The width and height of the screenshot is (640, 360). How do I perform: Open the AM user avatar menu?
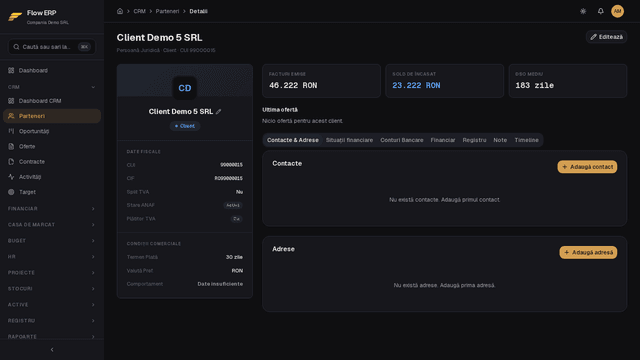(x=617, y=11)
